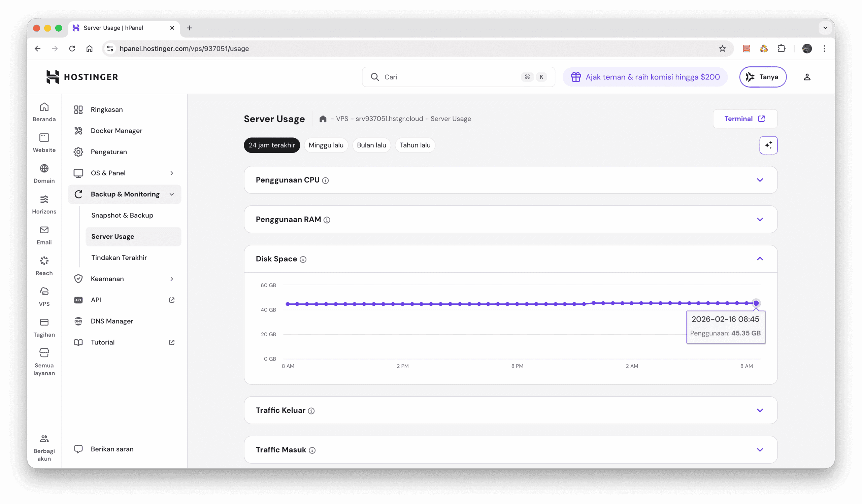Viewport: 862px width, 504px height.
Task: Select the Minggu lalu time filter
Action: pos(326,145)
